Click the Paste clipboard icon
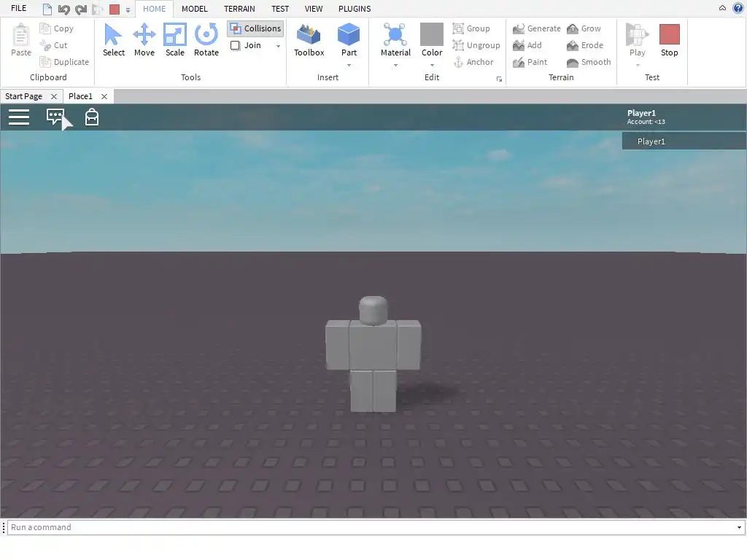 pyautogui.click(x=21, y=40)
